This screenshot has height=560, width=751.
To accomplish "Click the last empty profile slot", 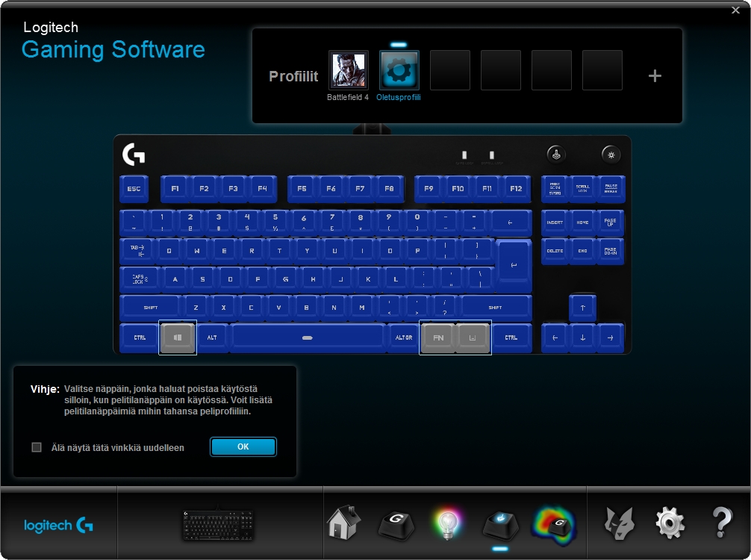I will click(602, 70).
